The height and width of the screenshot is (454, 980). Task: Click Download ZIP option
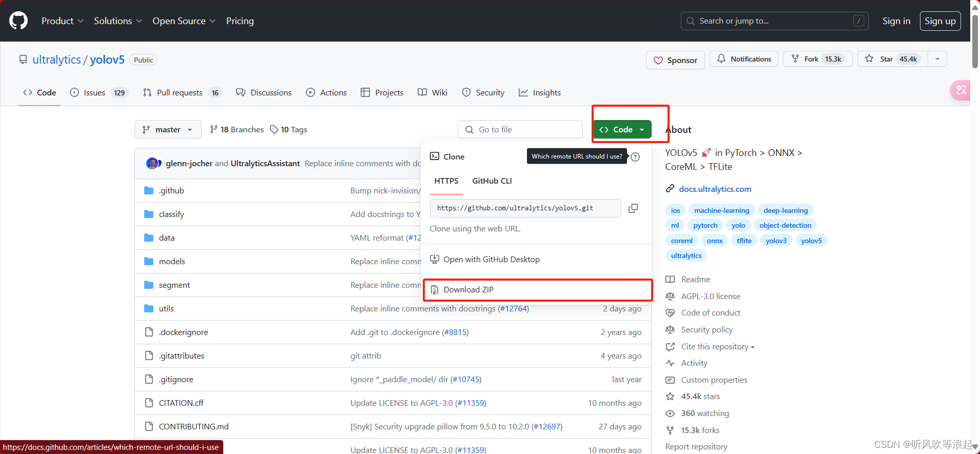tap(536, 290)
